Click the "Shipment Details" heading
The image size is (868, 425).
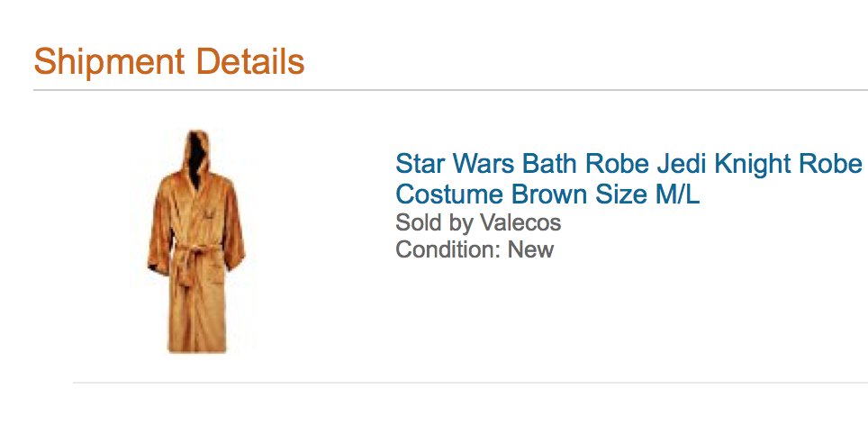click(x=169, y=62)
